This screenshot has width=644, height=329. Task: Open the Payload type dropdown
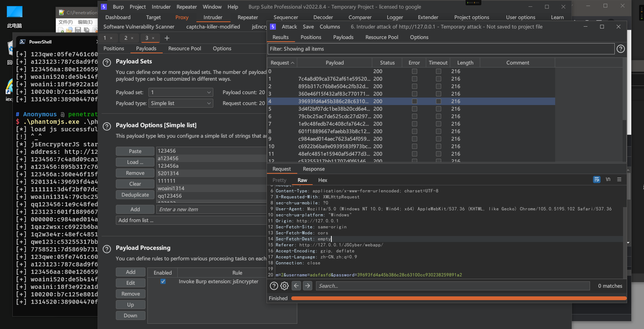[x=181, y=103]
